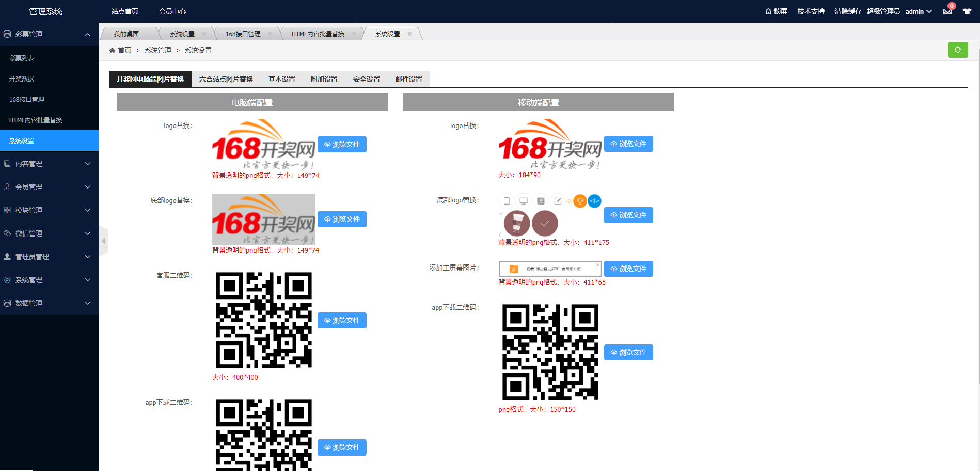Switch to the 安全设置 tab
Viewport: 980px width, 471px height.
366,79
